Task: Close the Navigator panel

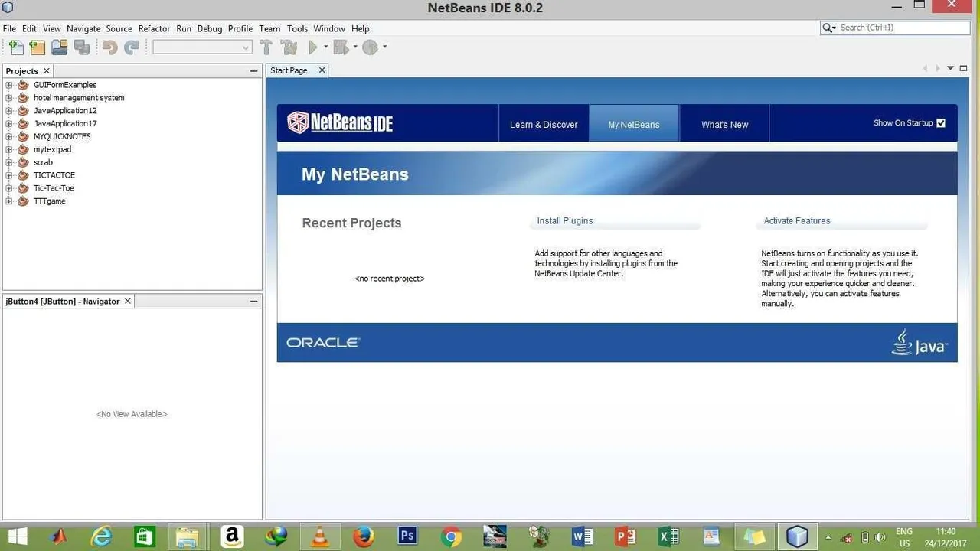Action: tap(128, 301)
